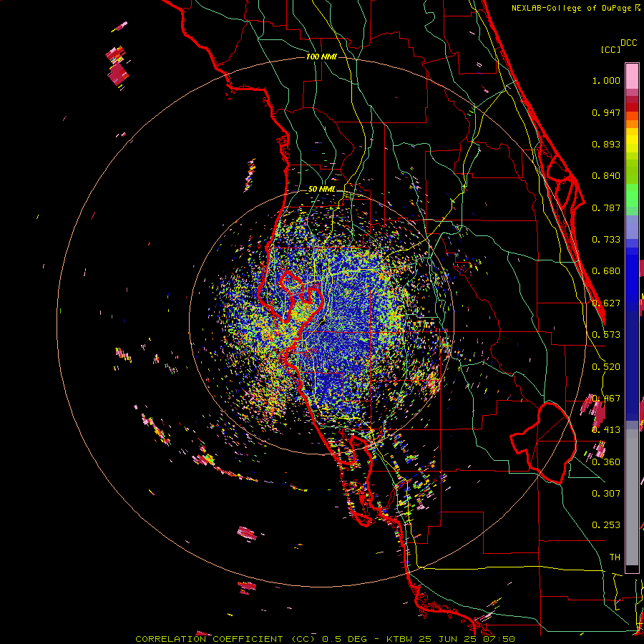
Task: Click the 0.573 color scale value
Action: 606,335
